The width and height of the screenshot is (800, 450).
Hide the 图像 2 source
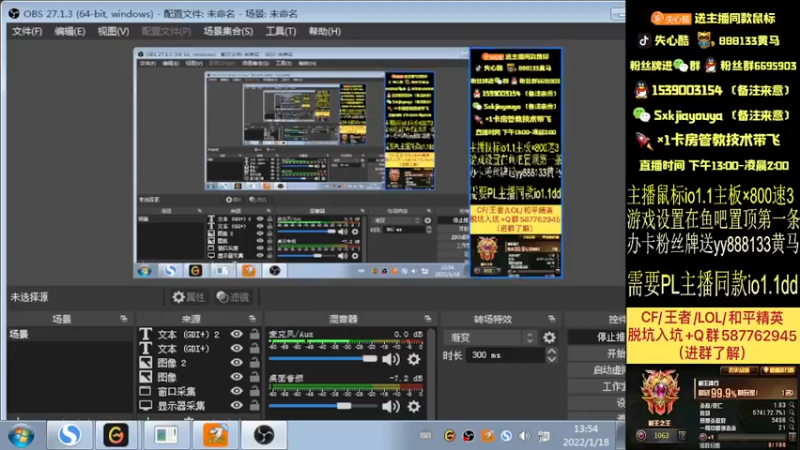pos(236,363)
